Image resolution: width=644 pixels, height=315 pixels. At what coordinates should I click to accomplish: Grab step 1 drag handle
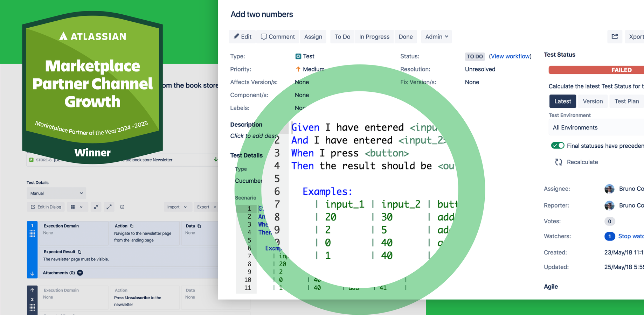point(32,233)
